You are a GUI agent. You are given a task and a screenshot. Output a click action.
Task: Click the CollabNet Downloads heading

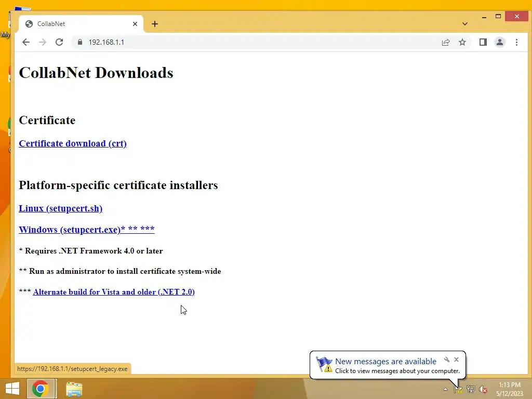[x=96, y=73]
